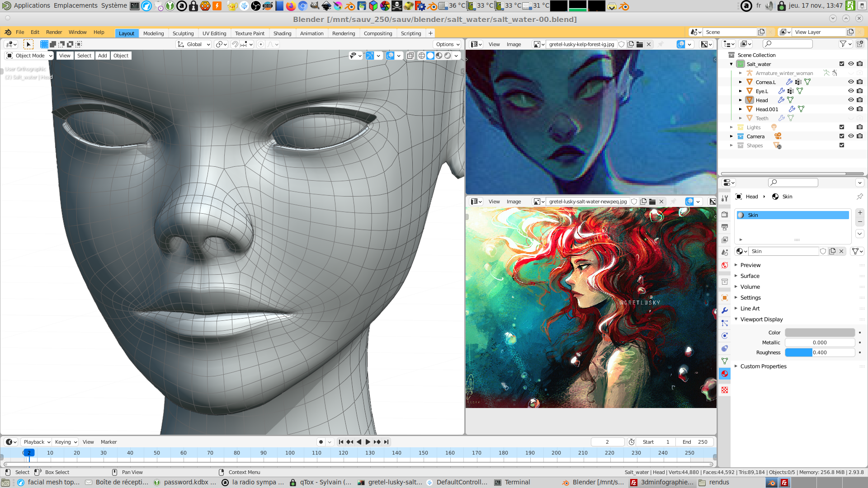Expand the Surface panel

[750, 276]
